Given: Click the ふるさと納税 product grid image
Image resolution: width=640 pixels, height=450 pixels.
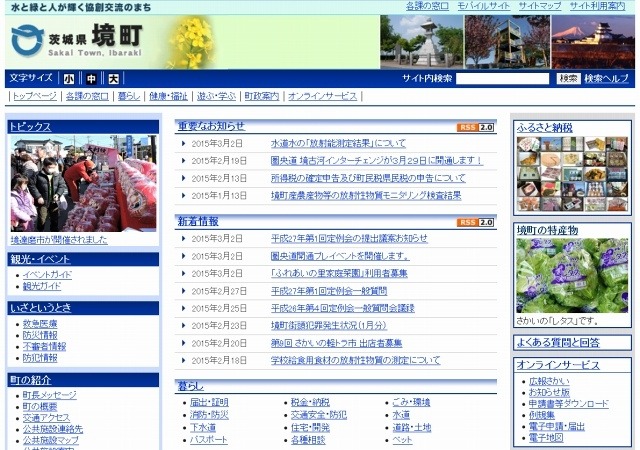Looking at the screenshot, I should click(572, 174).
